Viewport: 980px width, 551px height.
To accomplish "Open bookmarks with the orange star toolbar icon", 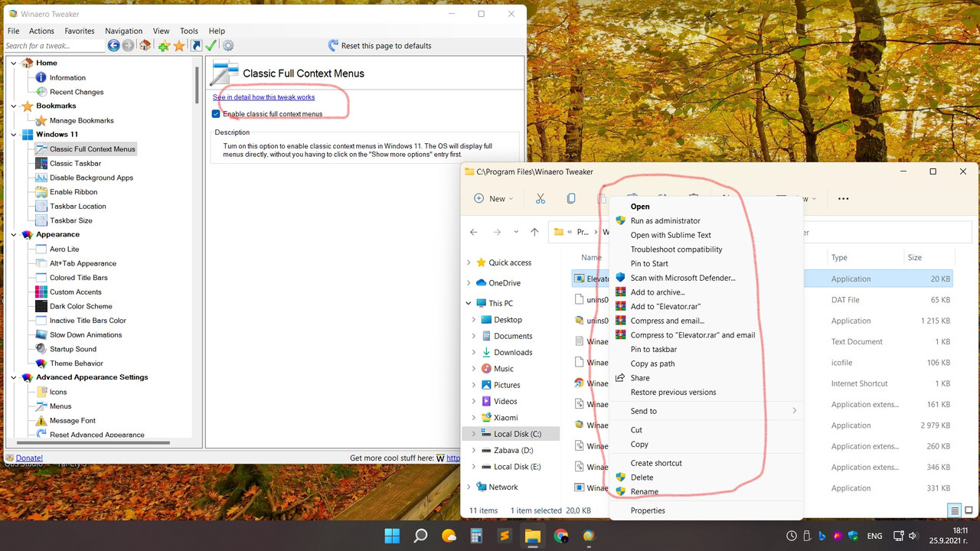I will pos(179,46).
